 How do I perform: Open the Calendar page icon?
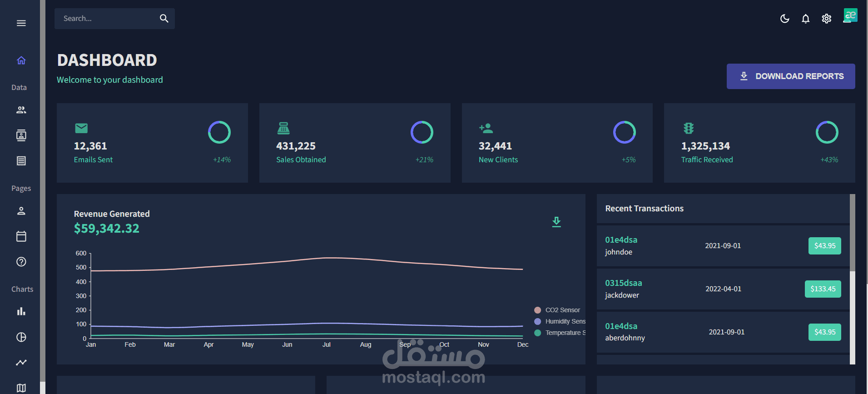point(21,236)
